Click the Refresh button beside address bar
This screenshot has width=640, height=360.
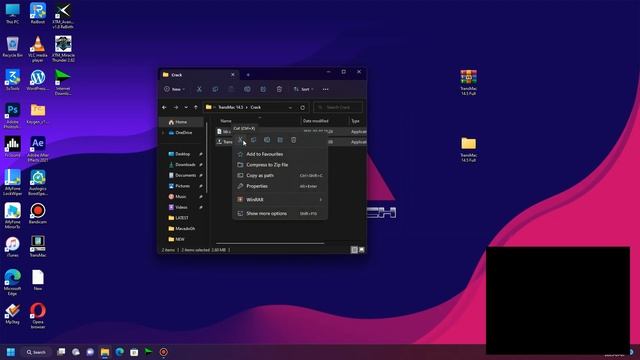point(302,107)
